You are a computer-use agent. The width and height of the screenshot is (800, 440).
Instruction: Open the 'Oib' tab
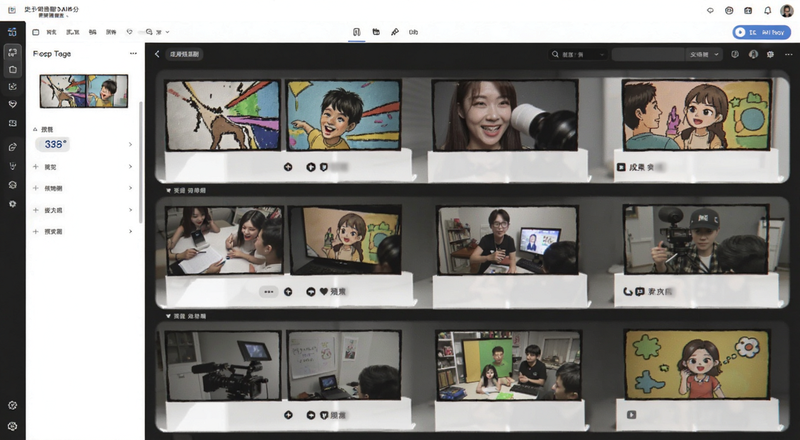tap(413, 32)
